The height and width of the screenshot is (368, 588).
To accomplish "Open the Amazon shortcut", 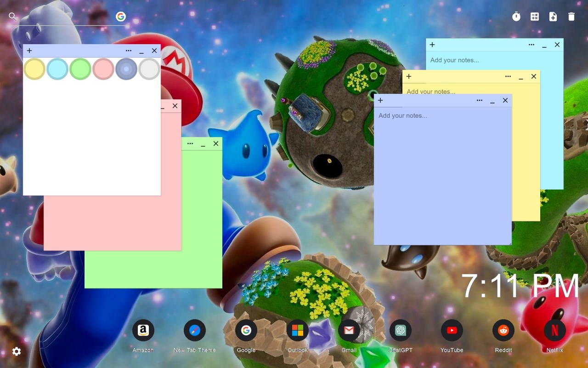I will coord(143,330).
